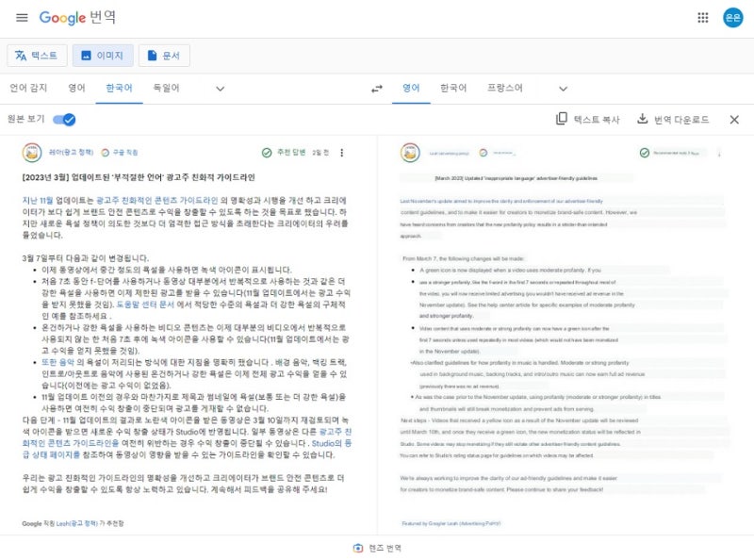Click the 레아(광고 정책) author name
This screenshot has width=754, height=560.
coord(72,153)
